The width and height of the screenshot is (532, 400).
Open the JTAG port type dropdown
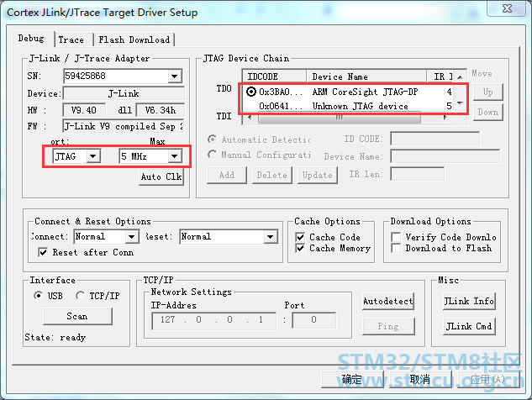tap(92, 156)
